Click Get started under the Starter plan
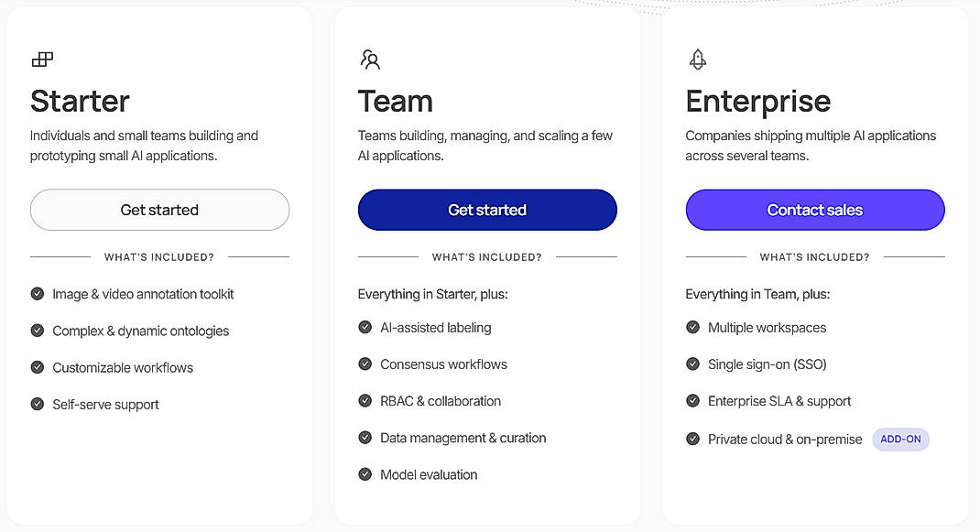Viewport: 980px width, 532px height. click(158, 210)
